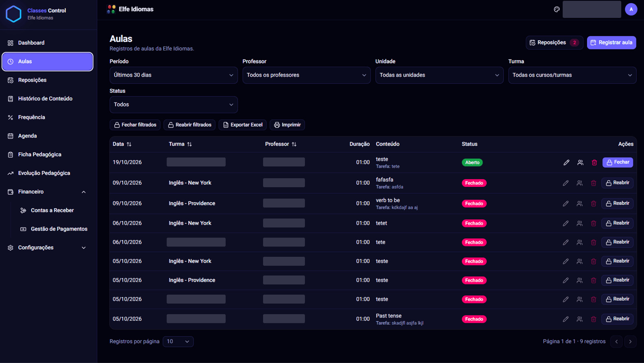The image size is (644, 363).
Task: Close the 19/10/2026 class with Fechar
Action: point(618,162)
